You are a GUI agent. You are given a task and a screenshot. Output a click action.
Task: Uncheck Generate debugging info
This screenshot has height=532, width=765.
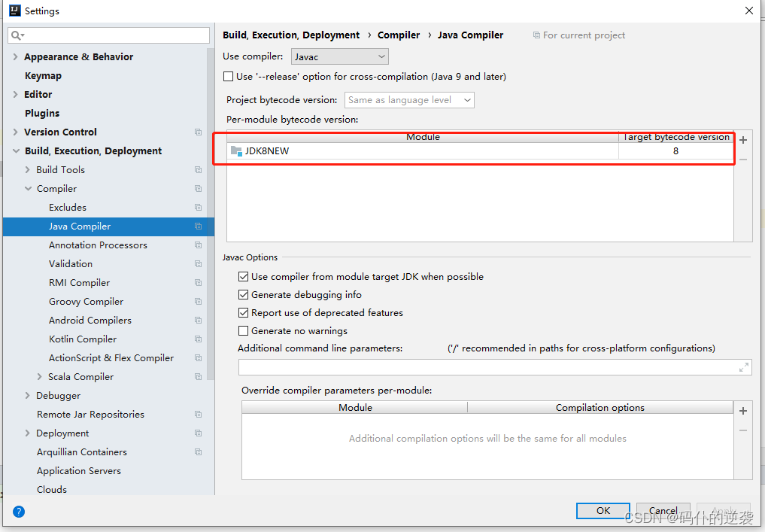pyautogui.click(x=243, y=295)
